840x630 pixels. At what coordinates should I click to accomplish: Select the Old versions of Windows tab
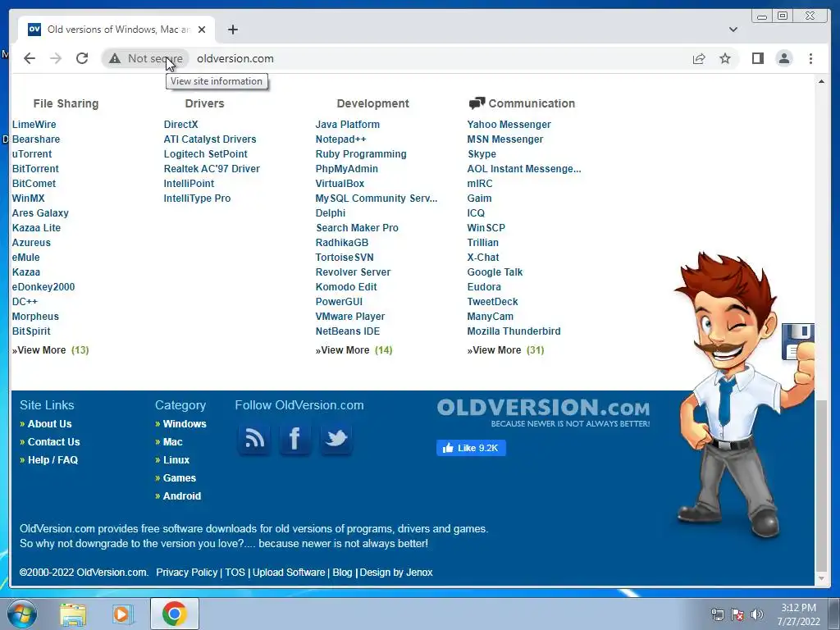[116, 30]
